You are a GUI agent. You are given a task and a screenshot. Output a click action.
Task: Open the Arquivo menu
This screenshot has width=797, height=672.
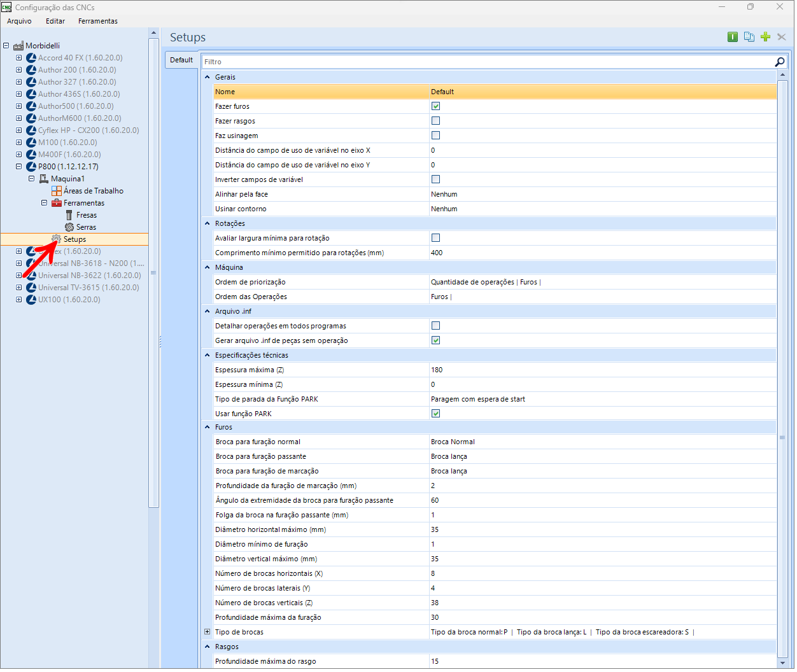coord(19,21)
